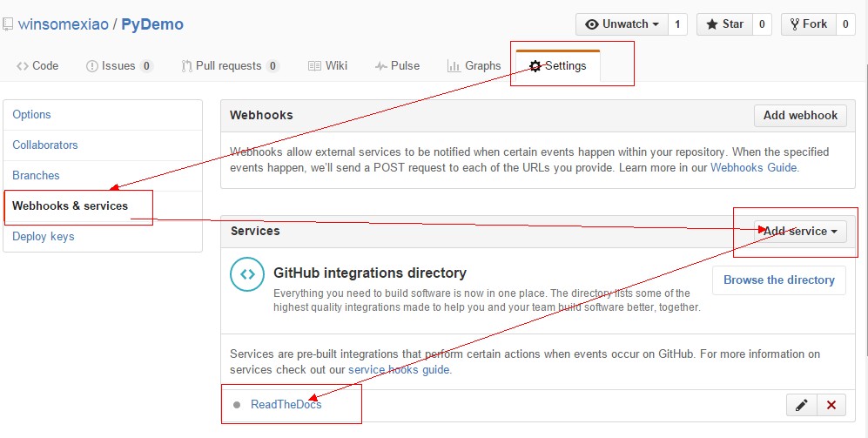Click the stargazers count 0

point(762,24)
